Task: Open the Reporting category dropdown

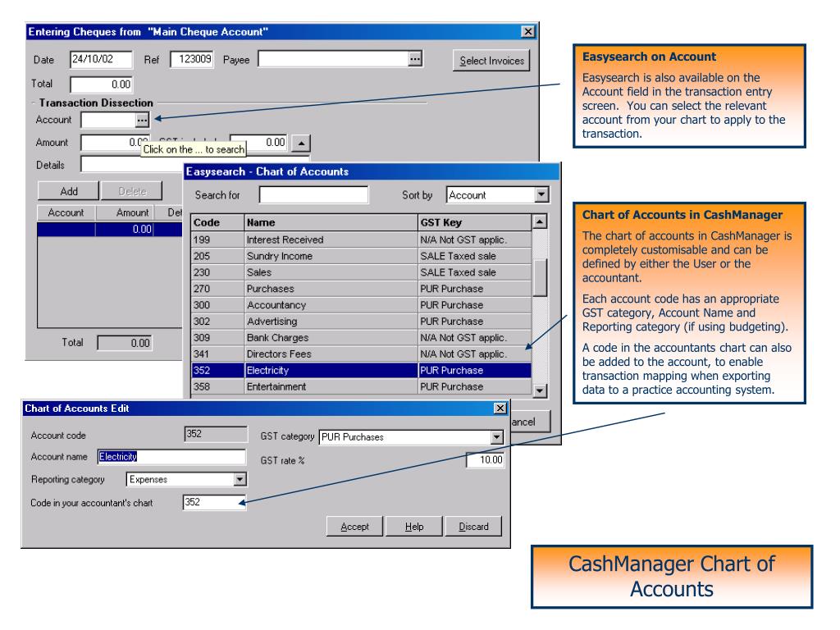Action: tap(240, 479)
